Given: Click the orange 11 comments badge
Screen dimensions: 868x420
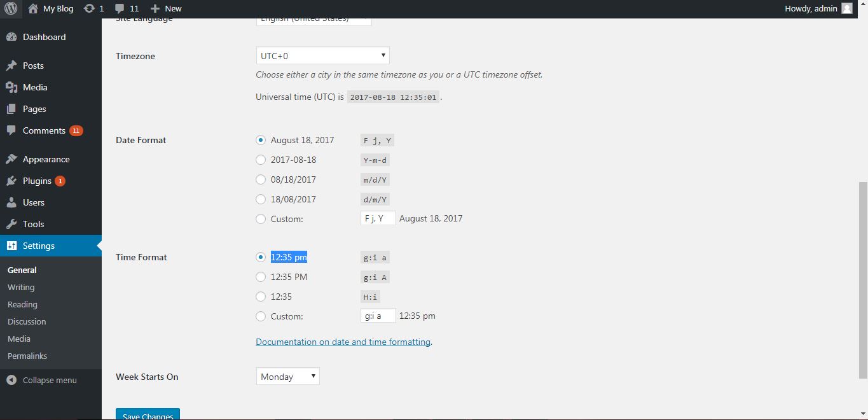Looking at the screenshot, I should coord(76,130).
